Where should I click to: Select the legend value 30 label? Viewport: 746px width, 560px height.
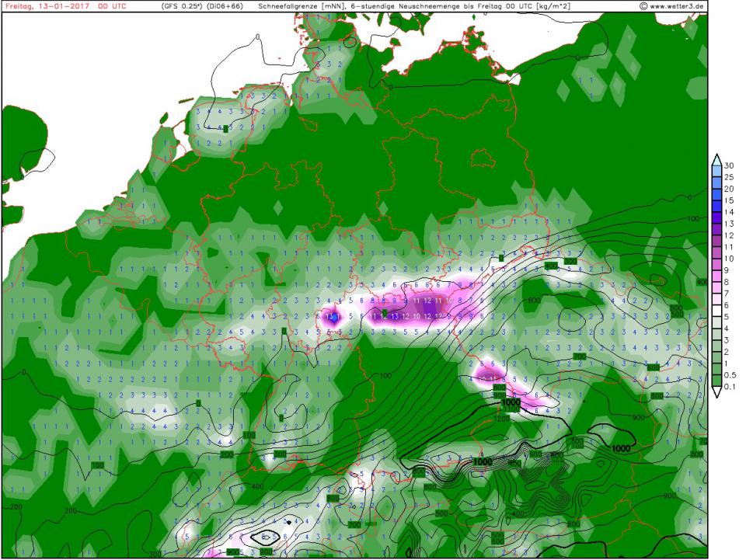pos(730,165)
